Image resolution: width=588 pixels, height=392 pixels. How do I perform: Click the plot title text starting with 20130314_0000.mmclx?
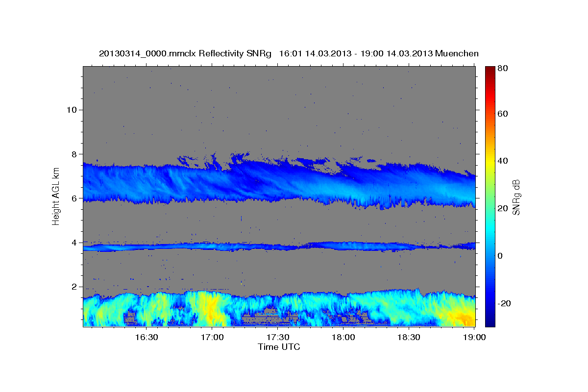pos(289,53)
